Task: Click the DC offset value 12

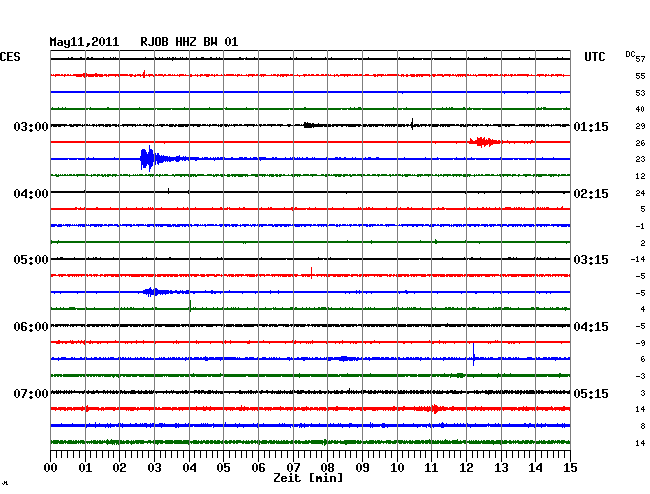Action: (640, 177)
